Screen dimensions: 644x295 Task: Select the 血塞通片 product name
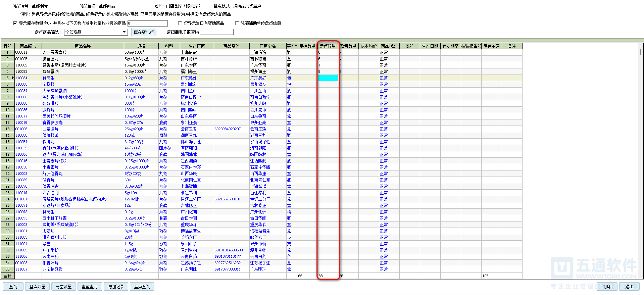click(x=51, y=129)
